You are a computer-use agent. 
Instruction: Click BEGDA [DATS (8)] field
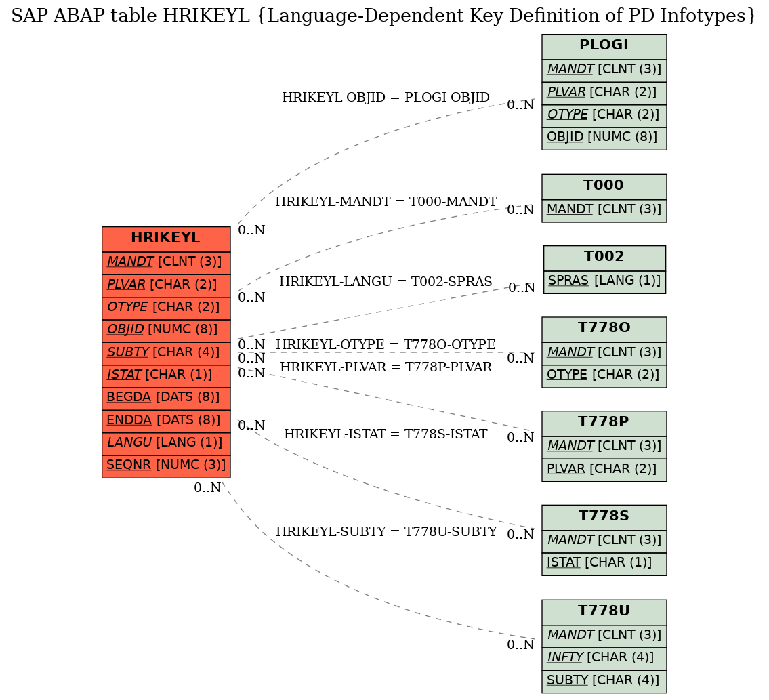coord(166,398)
